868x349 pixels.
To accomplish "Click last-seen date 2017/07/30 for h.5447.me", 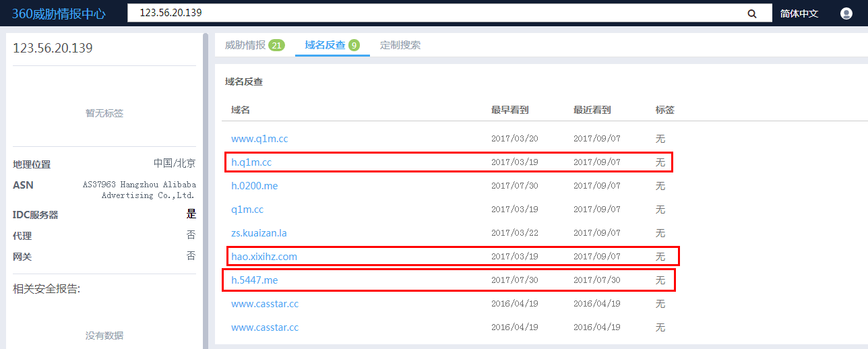I will click(x=597, y=280).
